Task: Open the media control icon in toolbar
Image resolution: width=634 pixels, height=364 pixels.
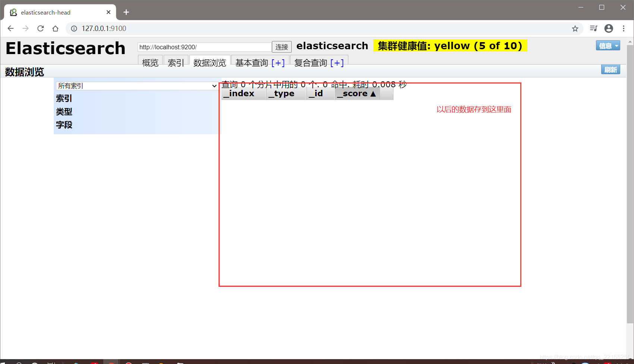Action: click(593, 28)
